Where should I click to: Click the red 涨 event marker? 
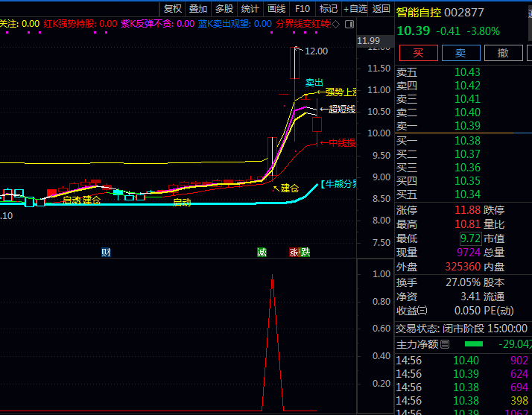point(294,253)
